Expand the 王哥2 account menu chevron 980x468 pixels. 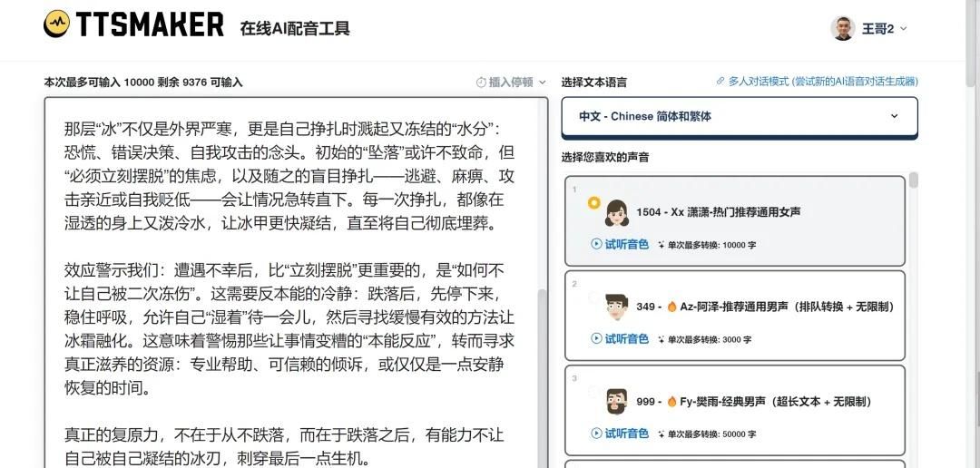coord(903,29)
